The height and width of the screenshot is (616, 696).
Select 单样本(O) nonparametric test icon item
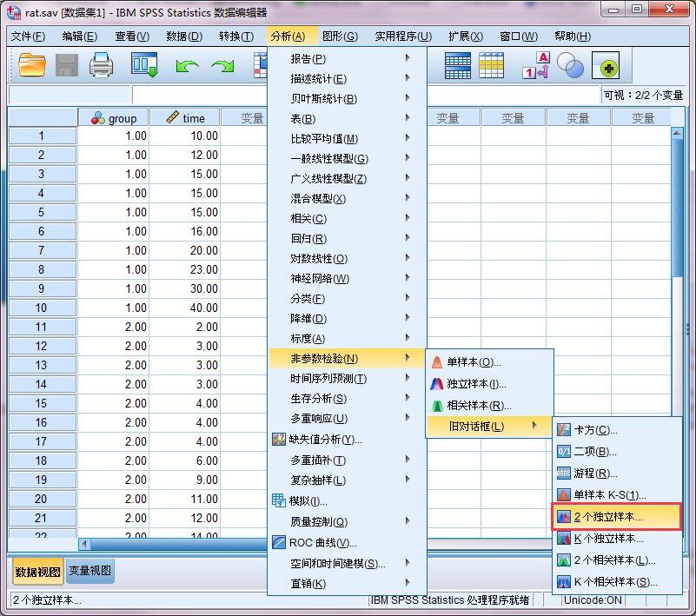pos(489,362)
